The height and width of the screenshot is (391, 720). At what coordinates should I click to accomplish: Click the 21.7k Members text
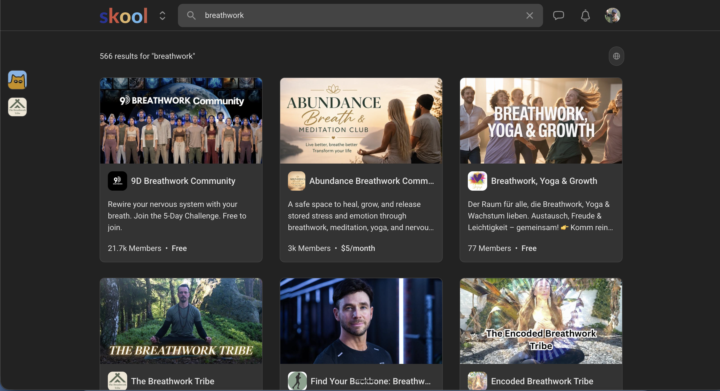[134, 248]
